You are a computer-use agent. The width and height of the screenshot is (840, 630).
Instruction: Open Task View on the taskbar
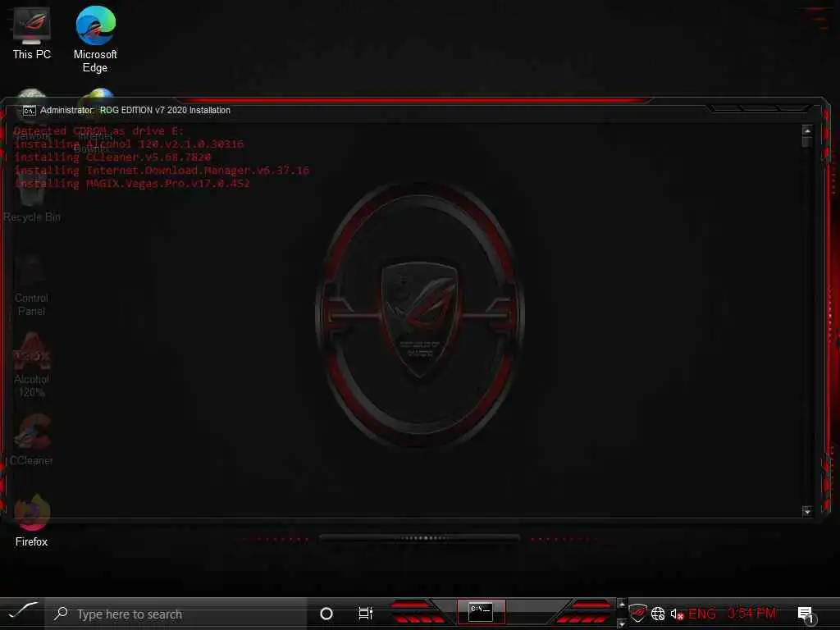coord(365,614)
